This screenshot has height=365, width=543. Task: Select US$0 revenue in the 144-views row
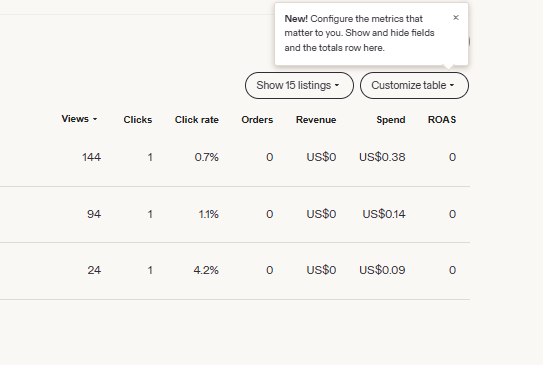[321, 158]
